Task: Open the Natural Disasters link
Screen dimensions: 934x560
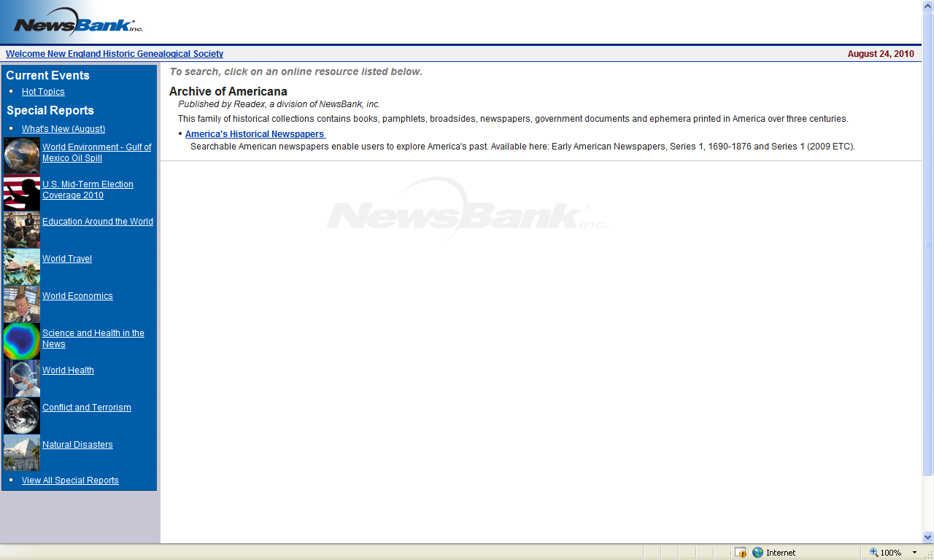Action: pyautogui.click(x=77, y=445)
